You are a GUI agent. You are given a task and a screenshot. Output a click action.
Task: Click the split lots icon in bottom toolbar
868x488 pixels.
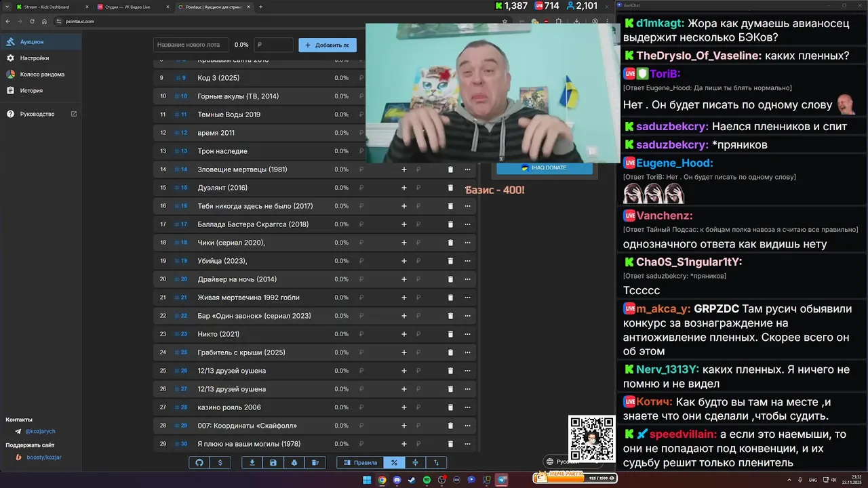415,462
